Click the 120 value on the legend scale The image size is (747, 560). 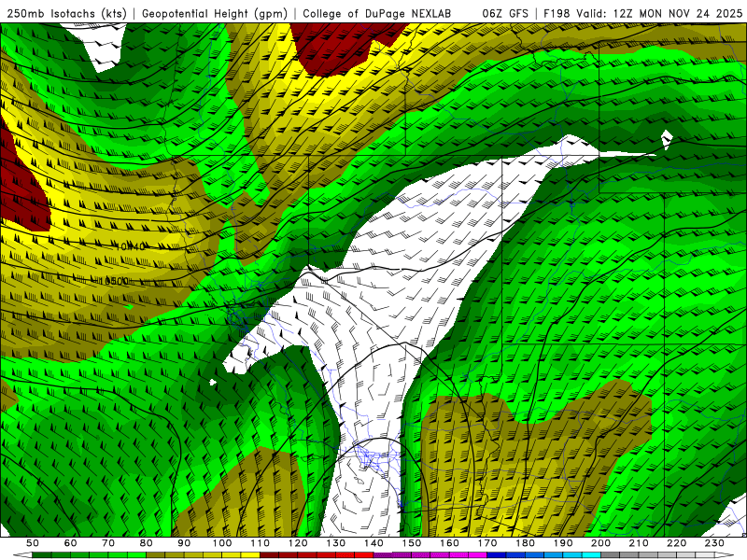point(298,543)
